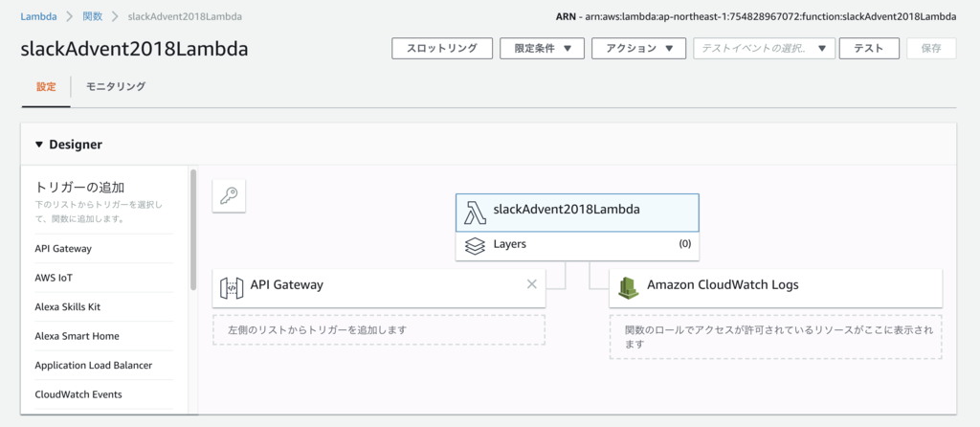
Task: Click the slackAdvent2018Lambda breadcrumb text
Action: 185,16
